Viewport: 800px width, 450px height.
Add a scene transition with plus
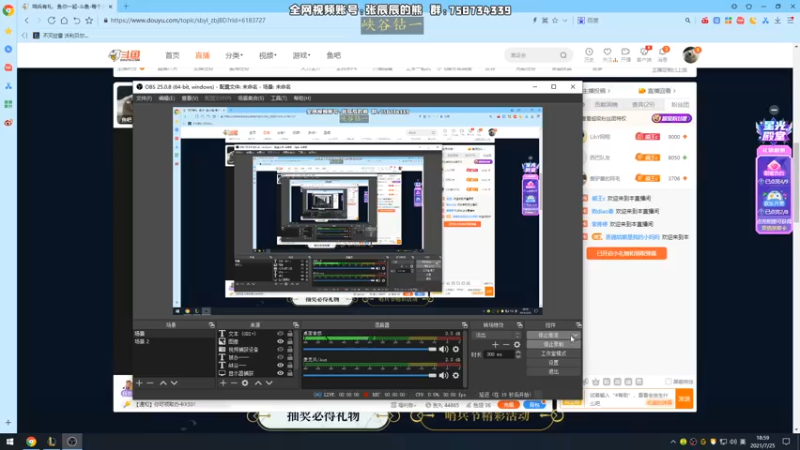(x=495, y=345)
